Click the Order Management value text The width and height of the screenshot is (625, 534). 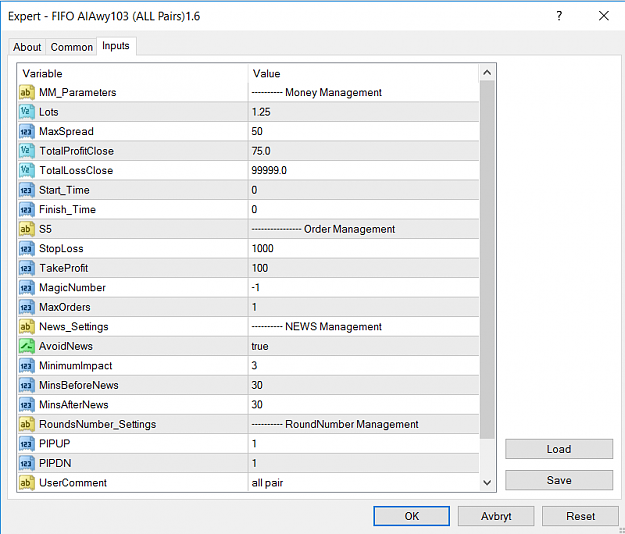(323, 229)
